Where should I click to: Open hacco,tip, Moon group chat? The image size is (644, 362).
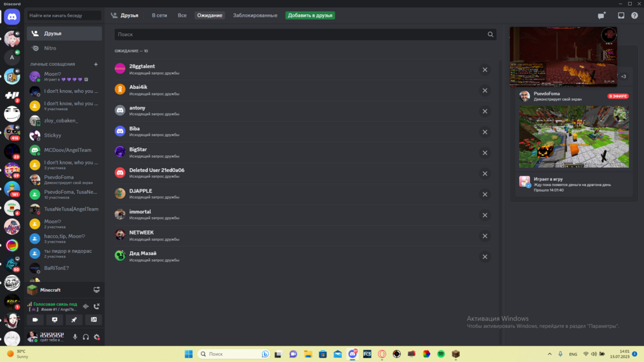pos(64,238)
